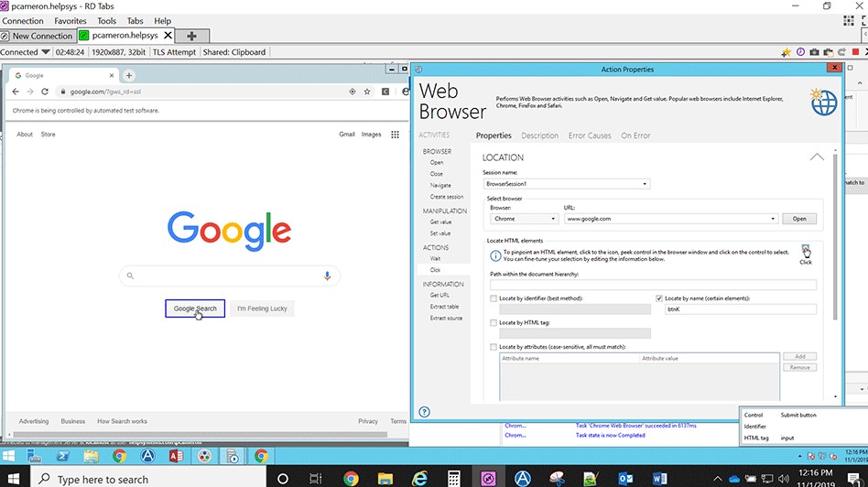Click the Action Properties vertical scrollbar
Screen dimensions: 868x487
835,238
